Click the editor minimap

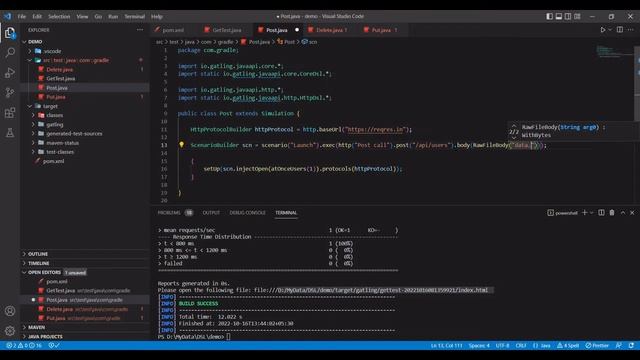pyautogui.click(x=614, y=51)
